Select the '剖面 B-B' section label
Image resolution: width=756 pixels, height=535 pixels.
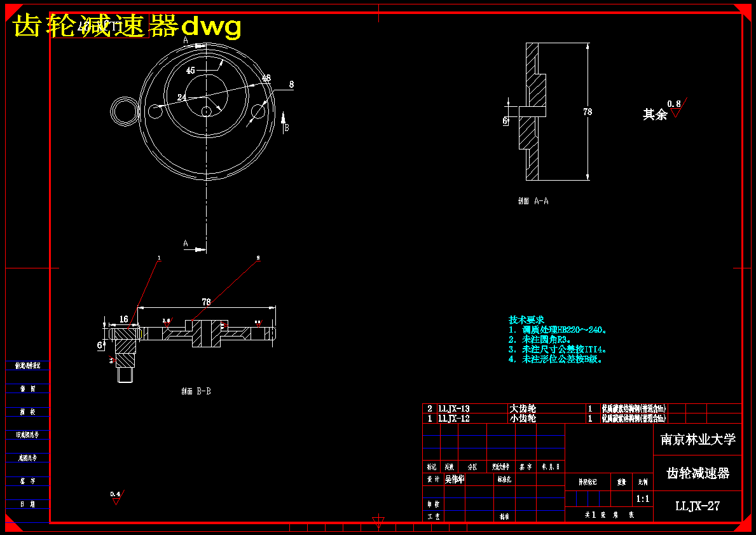click(x=196, y=391)
